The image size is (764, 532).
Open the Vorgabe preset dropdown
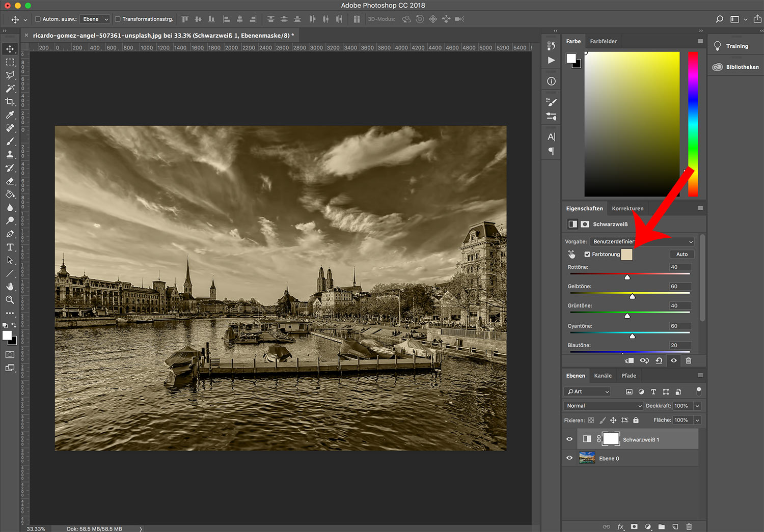[x=642, y=242]
